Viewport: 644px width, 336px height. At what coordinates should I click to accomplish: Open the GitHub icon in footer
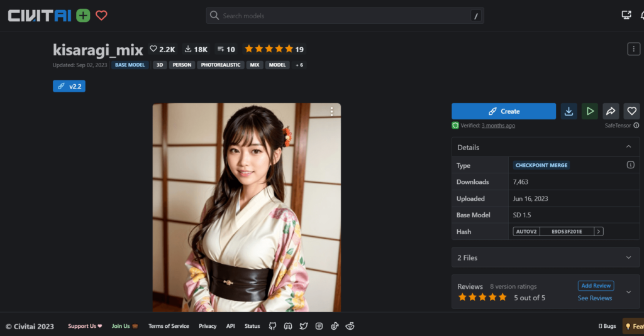click(272, 326)
